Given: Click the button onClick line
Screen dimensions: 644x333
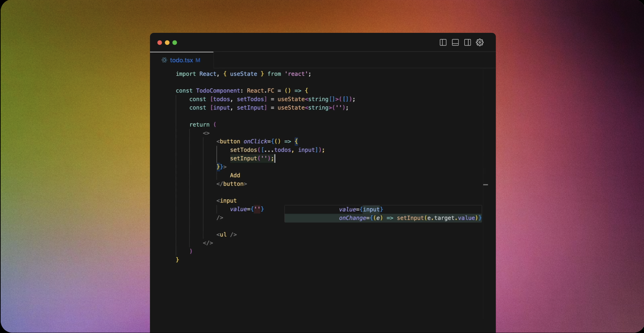Looking at the screenshot, I should point(257,142).
